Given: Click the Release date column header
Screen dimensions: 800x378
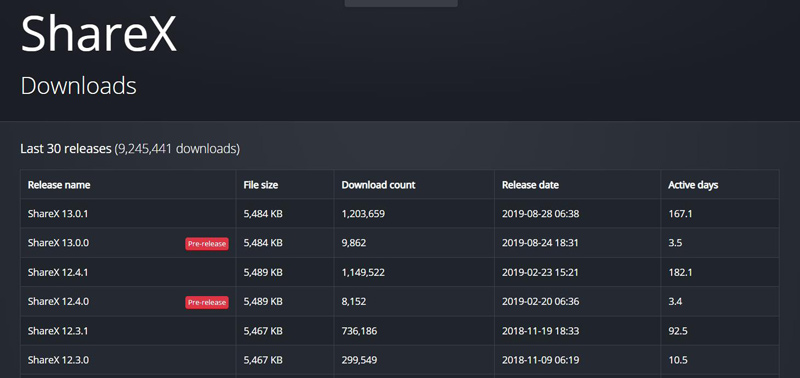Looking at the screenshot, I should pos(530,185).
